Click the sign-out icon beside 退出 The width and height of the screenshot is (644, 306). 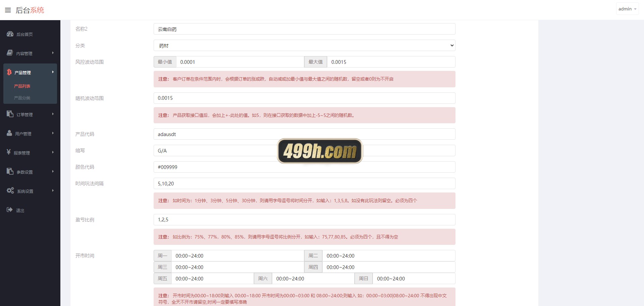[10, 210]
